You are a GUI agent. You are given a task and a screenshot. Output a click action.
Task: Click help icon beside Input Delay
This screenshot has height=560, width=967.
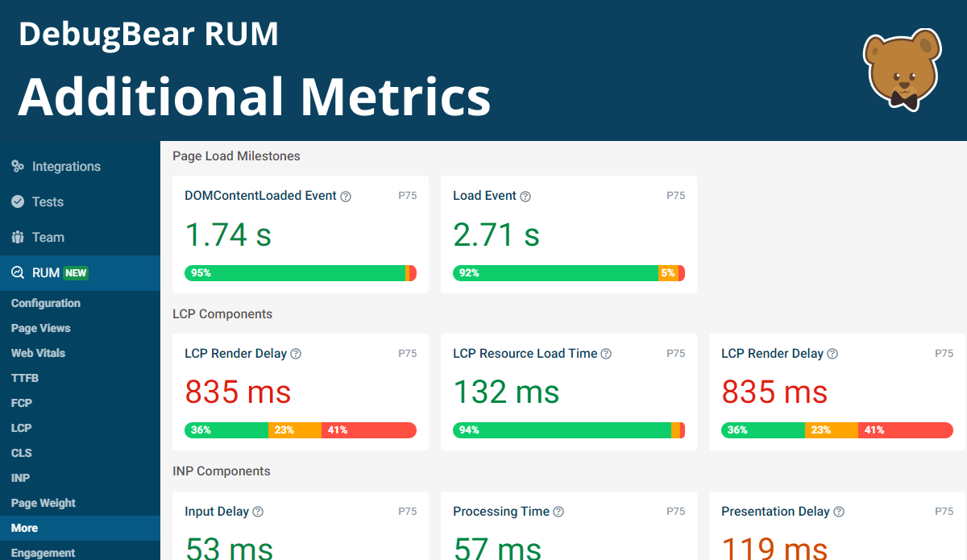click(x=258, y=512)
